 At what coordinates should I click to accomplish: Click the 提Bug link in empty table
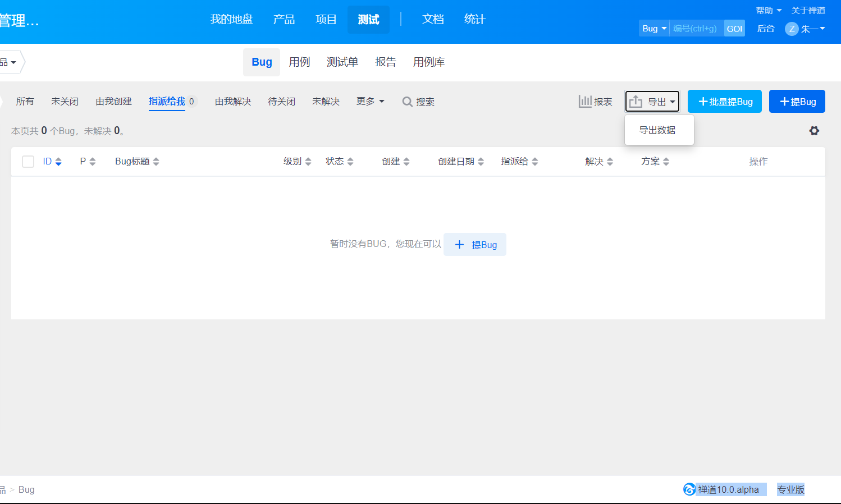click(475, 245)
